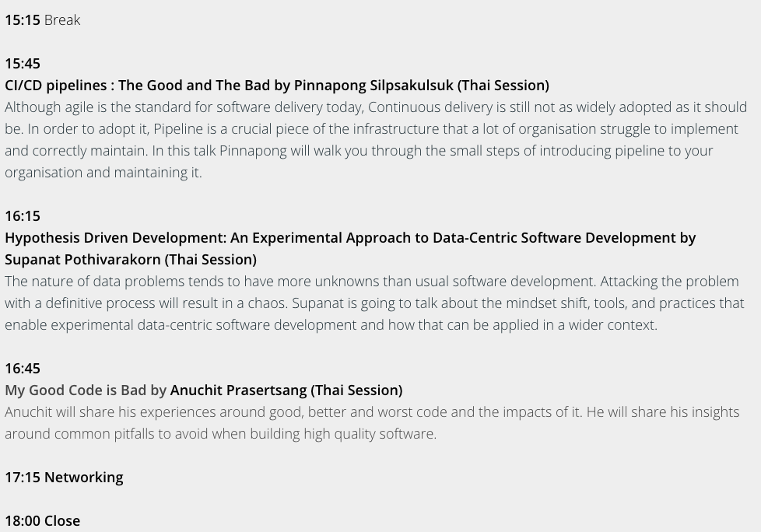Click 'organisation and maintaining it.' text line
The image size is (761, 532).
[x=103, y=173]
